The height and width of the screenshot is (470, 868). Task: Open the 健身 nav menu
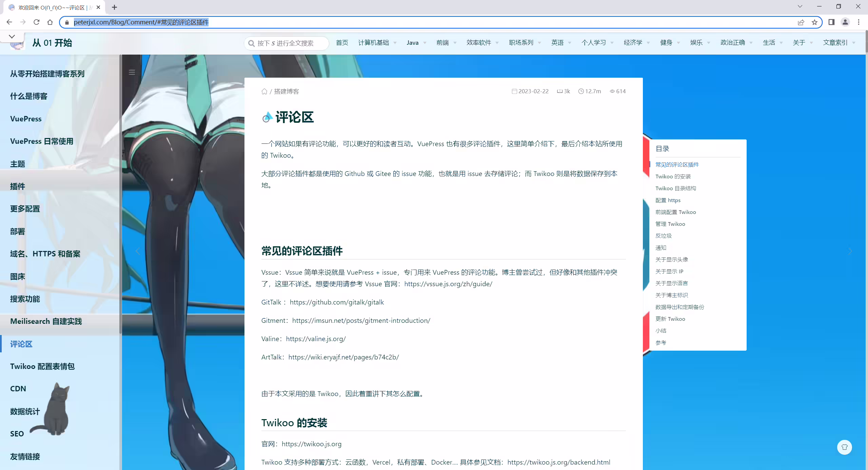point(670,43)
